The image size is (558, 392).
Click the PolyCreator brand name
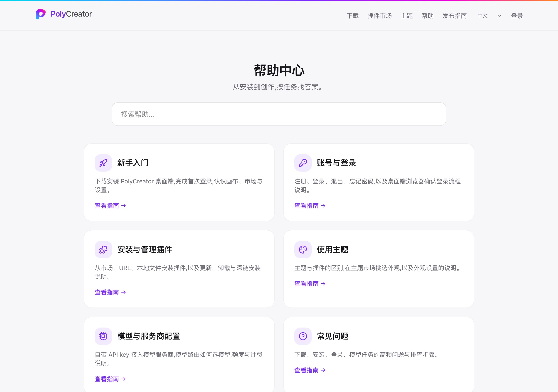click(71, 14)
